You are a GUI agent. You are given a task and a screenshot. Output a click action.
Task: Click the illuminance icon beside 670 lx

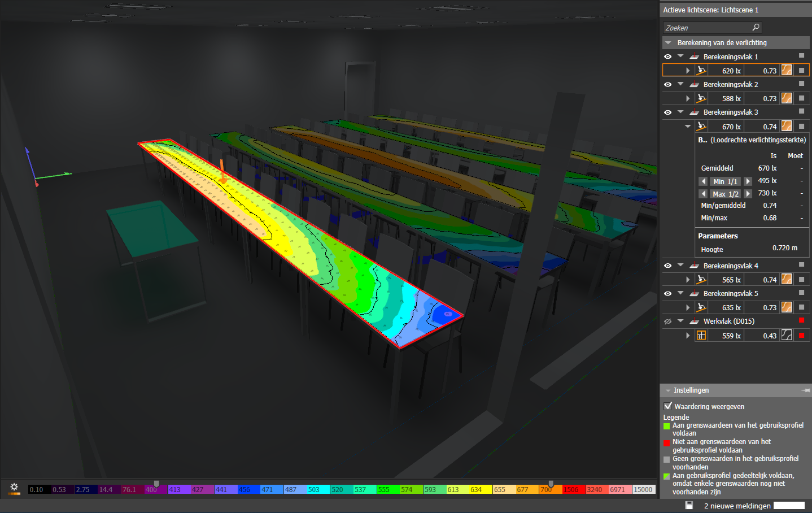pos(701,127)
